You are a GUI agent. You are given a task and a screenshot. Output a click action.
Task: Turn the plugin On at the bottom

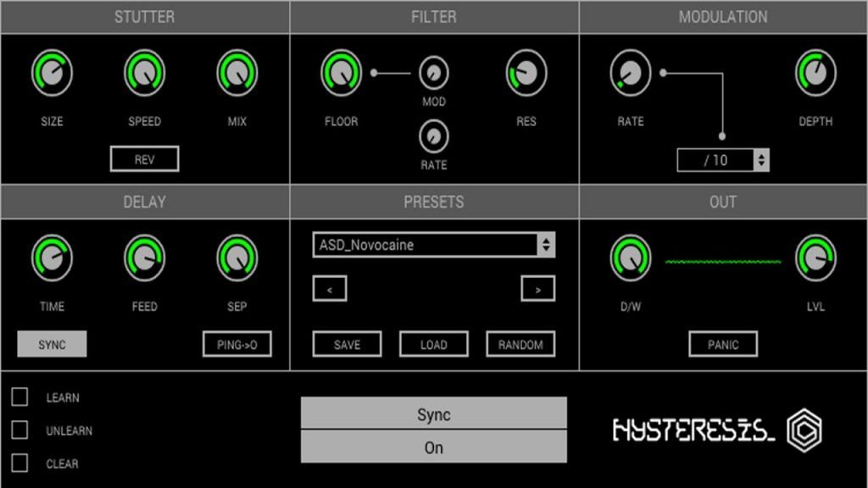[x=433, y=446]
